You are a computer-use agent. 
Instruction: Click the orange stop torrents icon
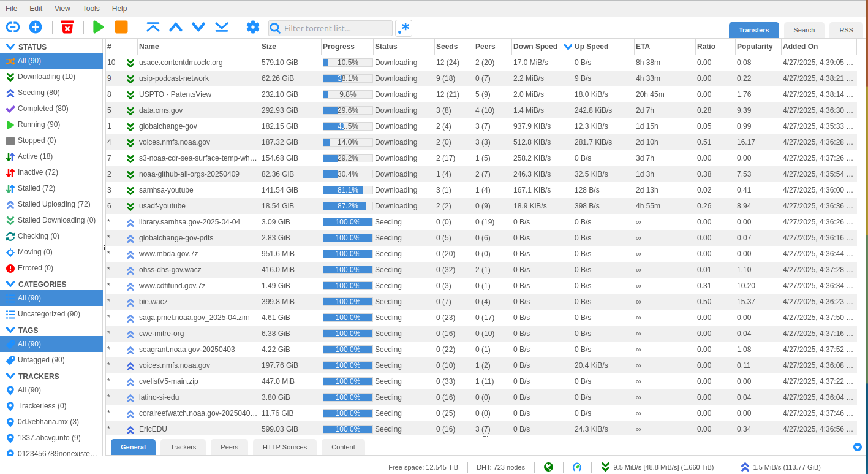[121, 27]
